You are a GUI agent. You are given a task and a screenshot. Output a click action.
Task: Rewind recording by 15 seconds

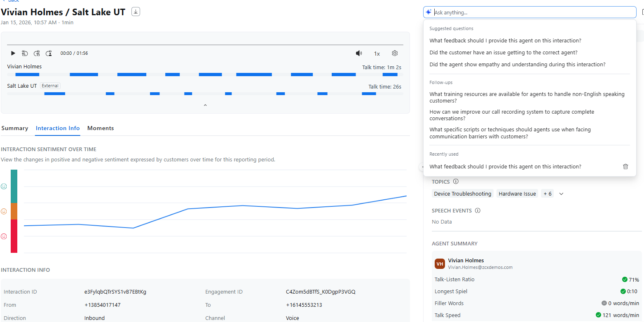pos(25,53)
